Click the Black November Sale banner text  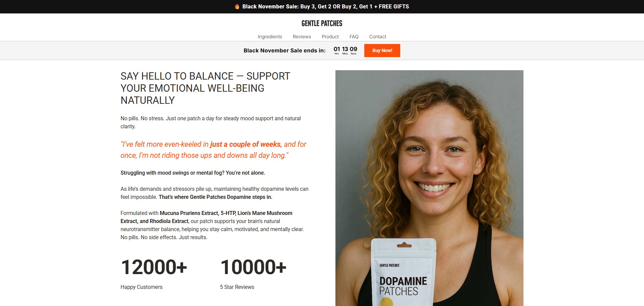(x=326, y=6)
